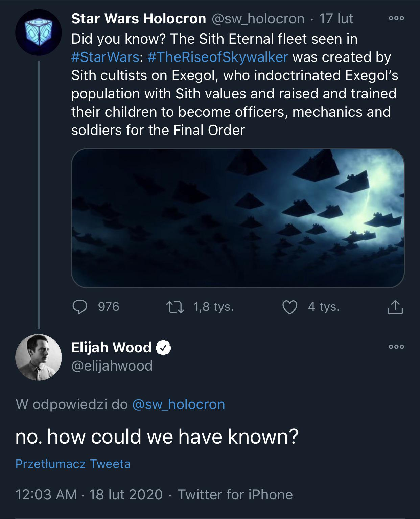Open more options for Elijah Wood's tweet

(396, 347)
